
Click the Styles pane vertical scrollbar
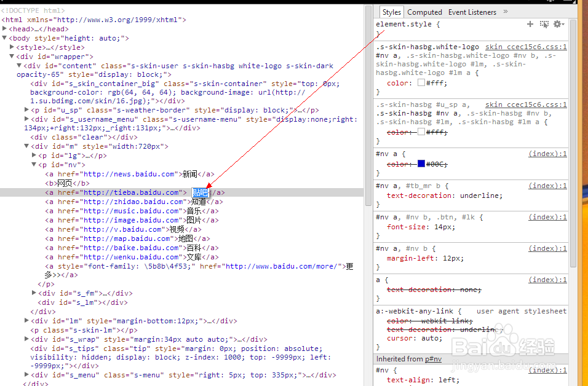573,143
